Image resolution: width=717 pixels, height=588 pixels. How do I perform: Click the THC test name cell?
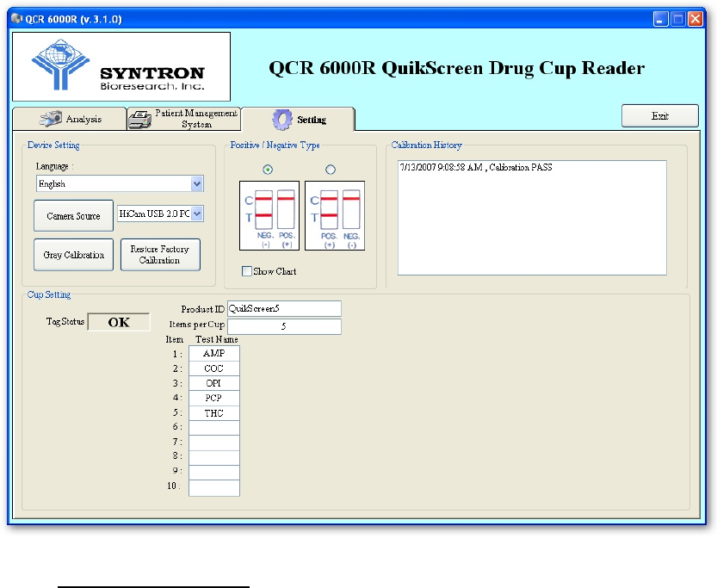(214, 413)
